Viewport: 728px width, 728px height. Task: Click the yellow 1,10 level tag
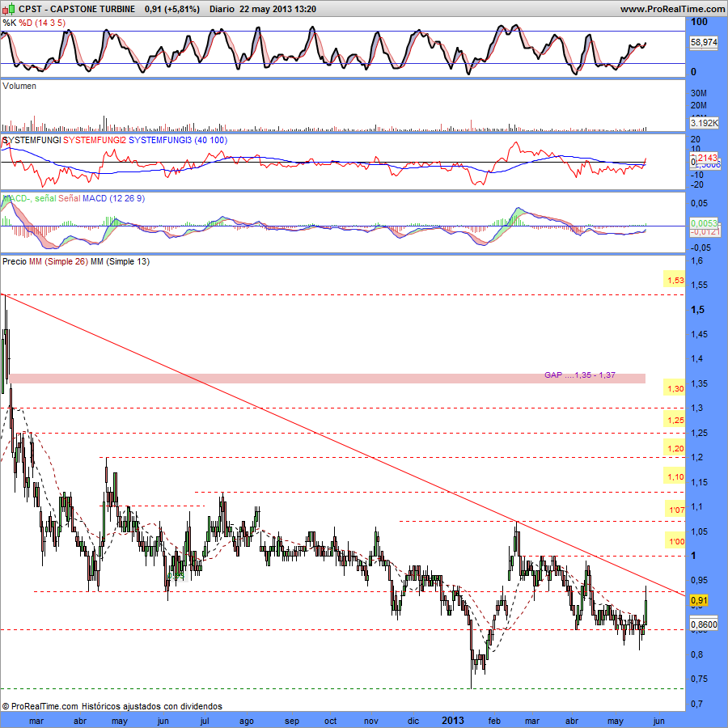[675, 476]
